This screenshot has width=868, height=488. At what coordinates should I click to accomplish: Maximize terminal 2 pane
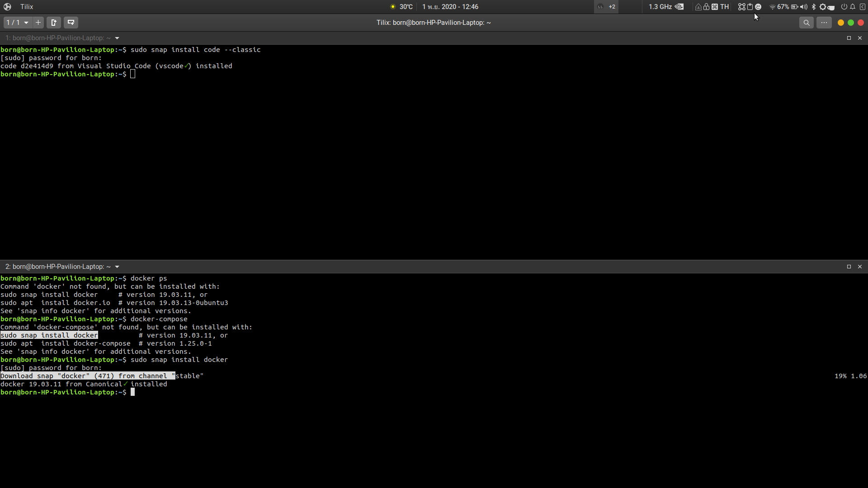click(x=849, y=267)
